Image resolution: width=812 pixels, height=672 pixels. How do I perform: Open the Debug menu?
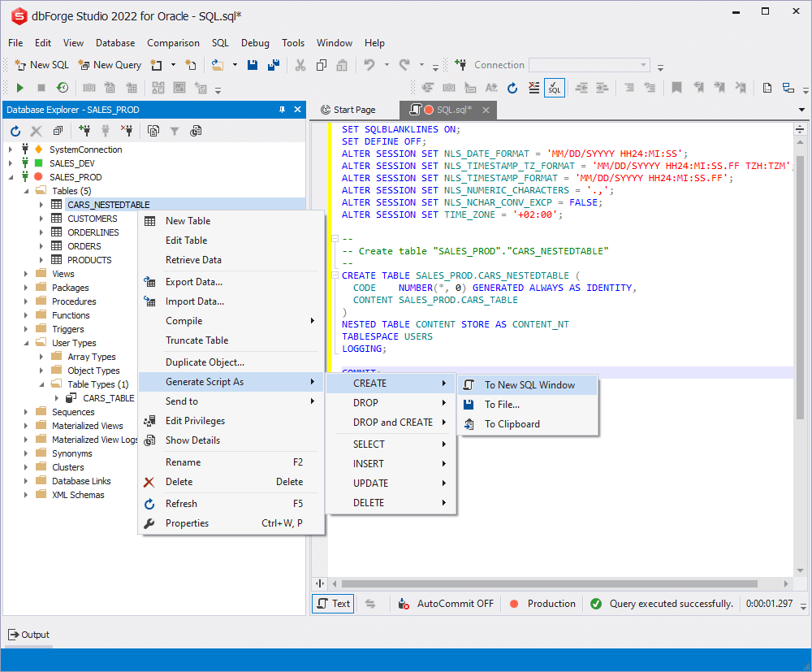tap(255, 43)
